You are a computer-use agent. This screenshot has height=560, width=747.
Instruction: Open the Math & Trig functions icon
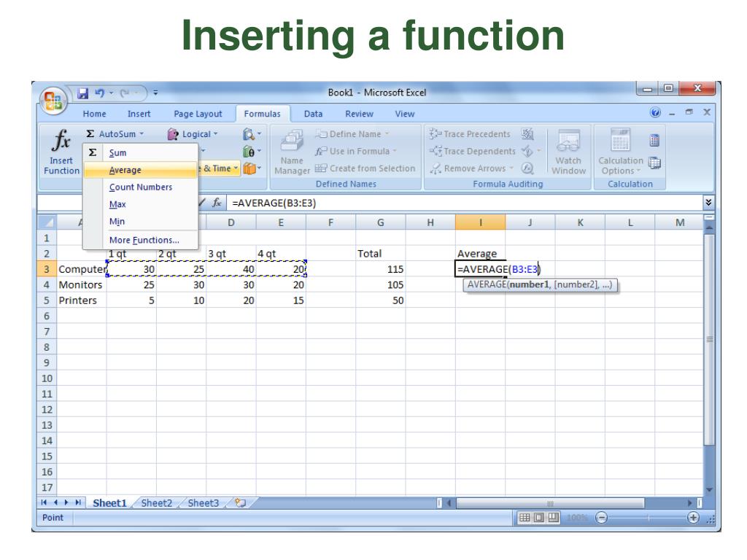(x=249, y=152)
